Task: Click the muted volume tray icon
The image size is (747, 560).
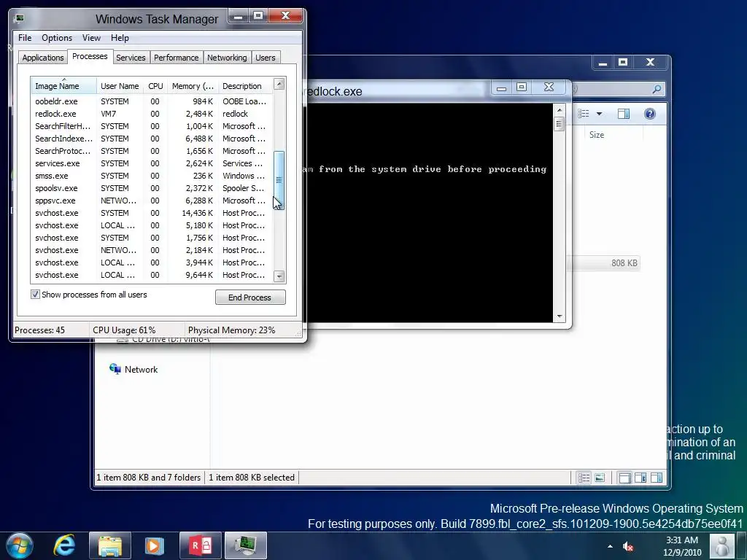Action: pyautogui.click(x=628, y=547)
